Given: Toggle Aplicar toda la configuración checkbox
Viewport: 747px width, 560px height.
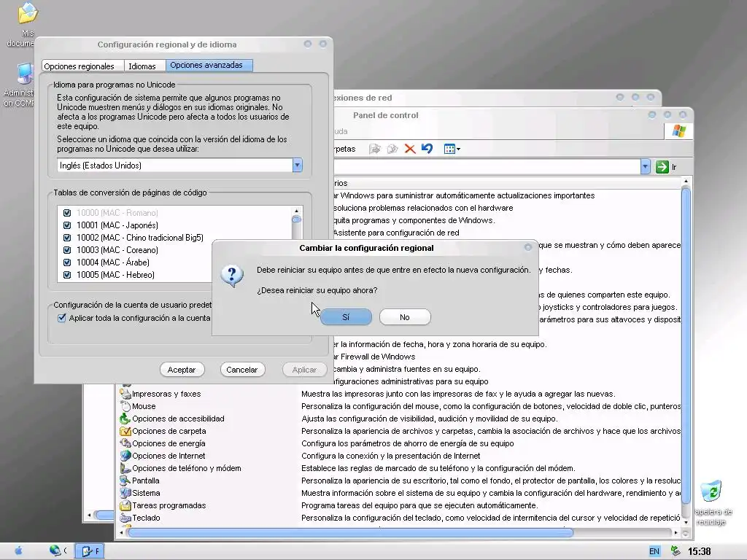Looking at the screenshot, I should point(61,318).
